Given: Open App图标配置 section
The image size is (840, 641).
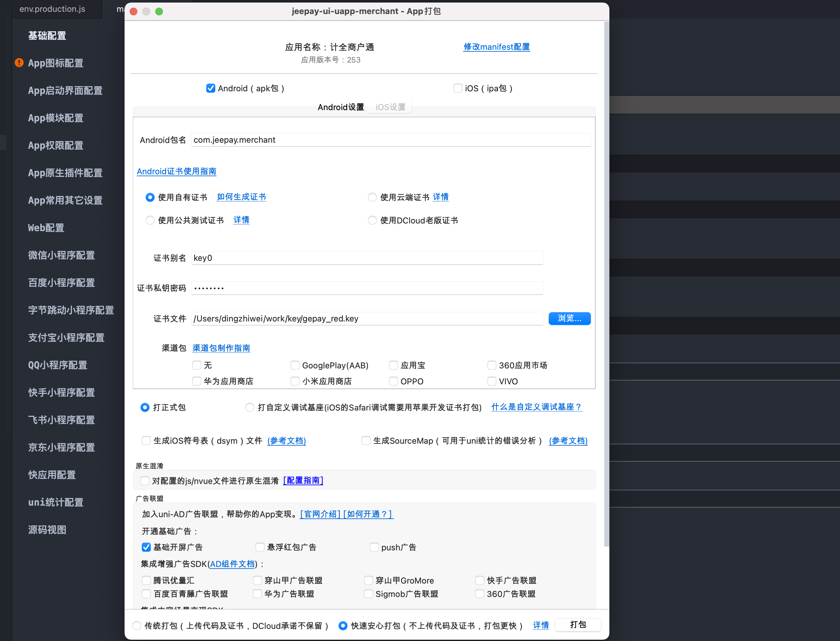Looking at the screenshot, I should tap(56, 63).
